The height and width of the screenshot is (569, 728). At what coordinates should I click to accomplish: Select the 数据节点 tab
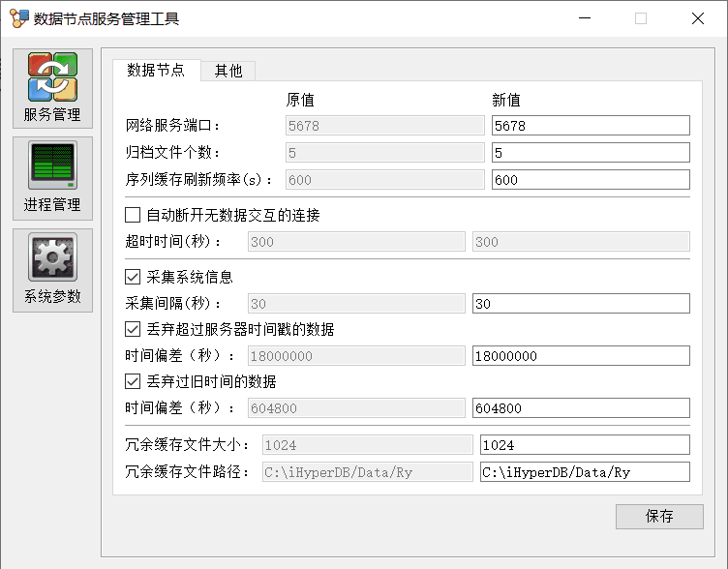156,71
